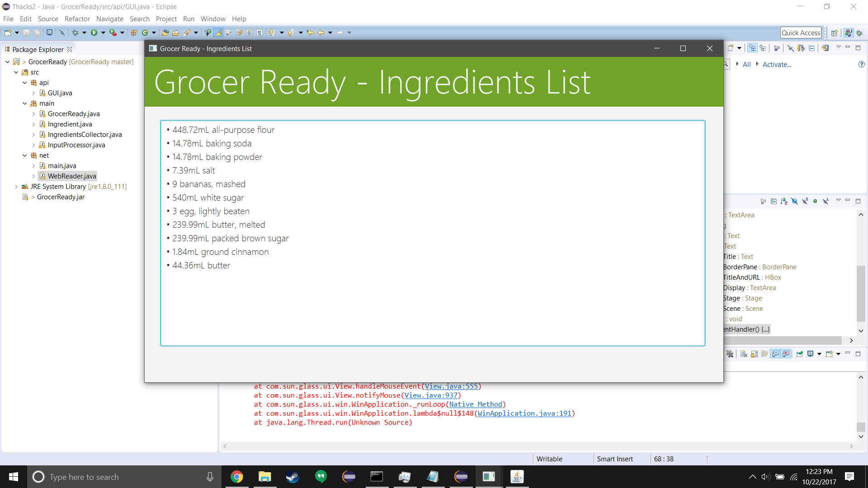Viewport: 868px width, 488px height.
Task: Click the New Java Class icon
Action: coord(145,33)
